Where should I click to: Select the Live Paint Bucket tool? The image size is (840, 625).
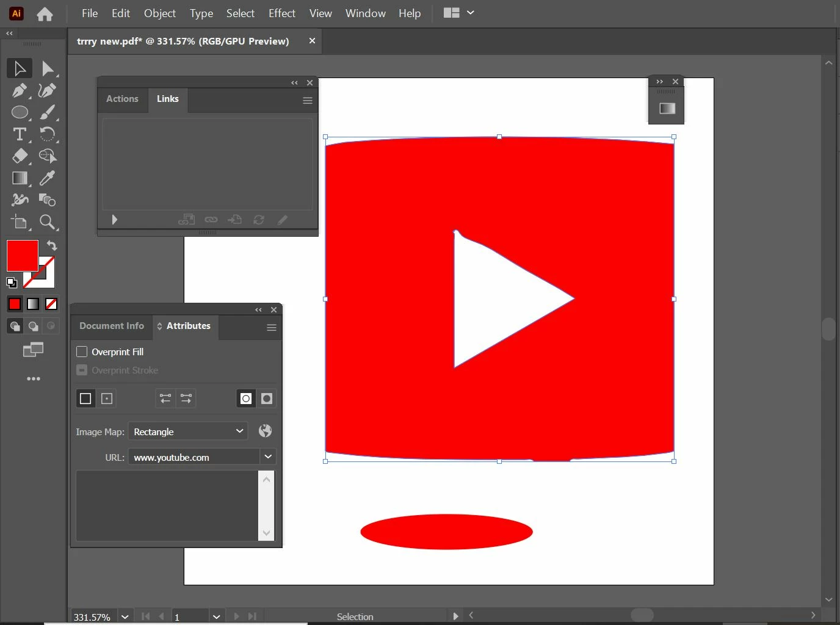pos(47,200)
